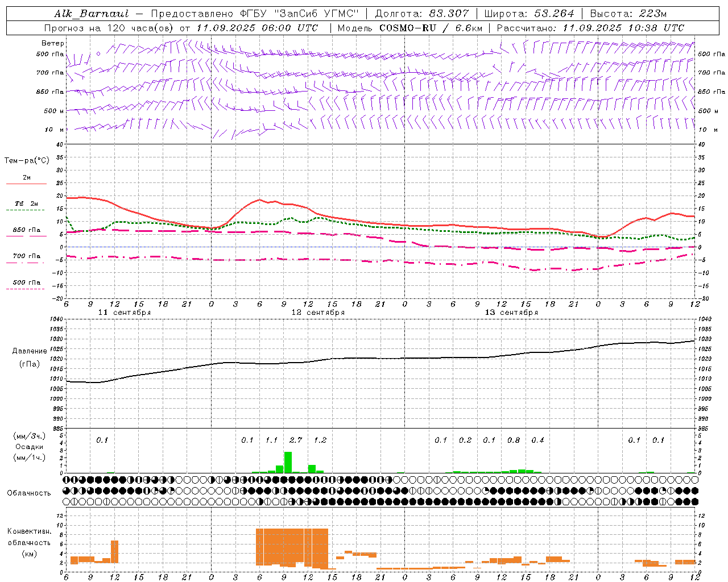Click the legend line sample under 850 гПа
The height and width of the screenshot is (582, 728).
point(26,236)
